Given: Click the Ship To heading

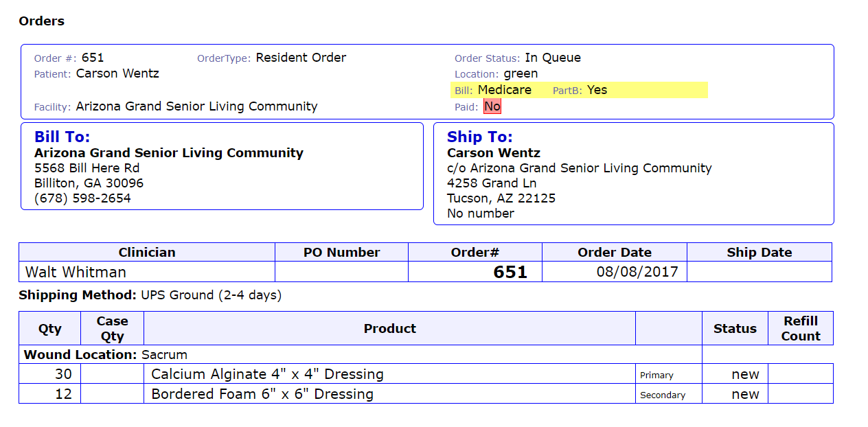Looking at the screenshot, I should point(479,137).
